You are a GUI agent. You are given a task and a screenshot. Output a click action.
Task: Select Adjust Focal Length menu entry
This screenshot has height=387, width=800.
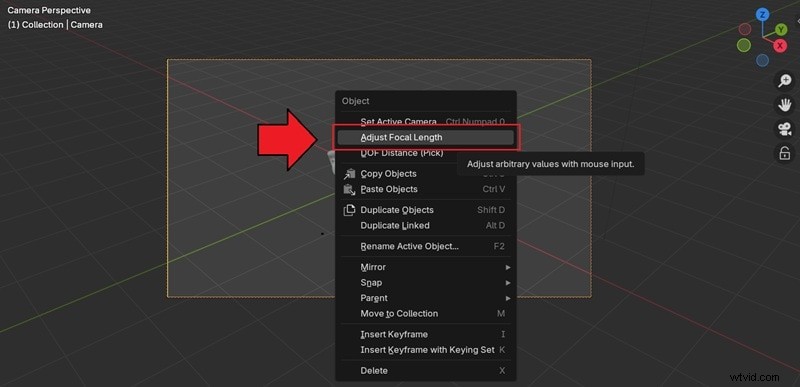426,137
